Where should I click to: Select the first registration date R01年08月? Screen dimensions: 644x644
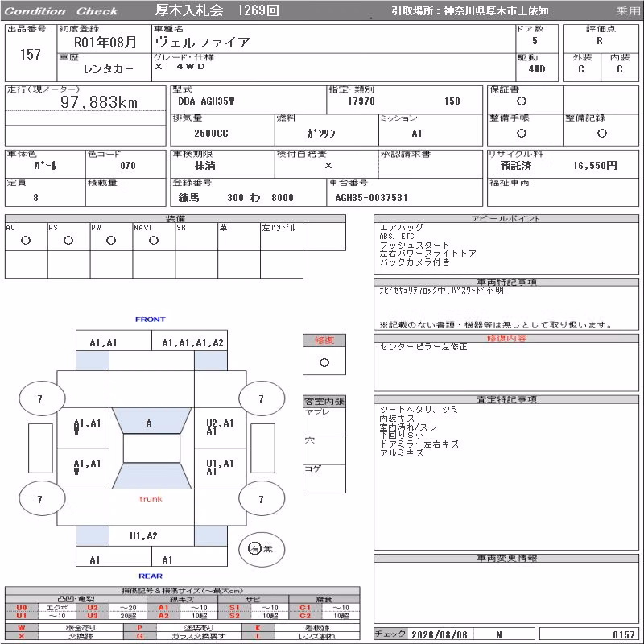[x=105, y=43]
